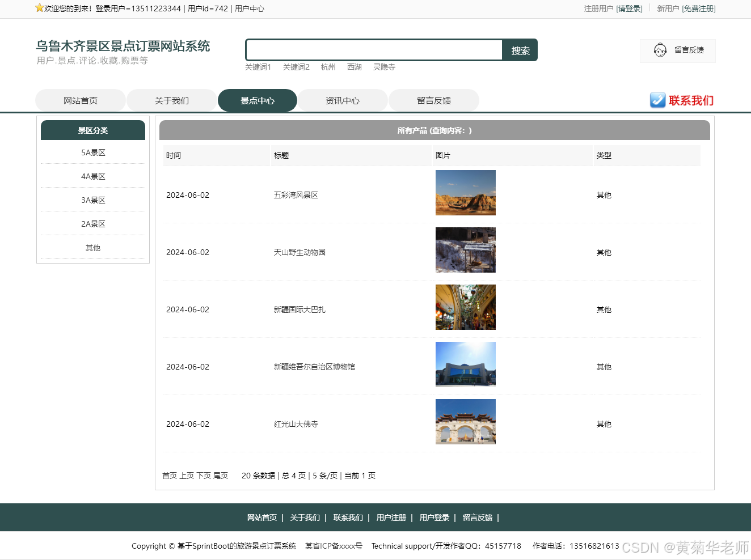Image resolution: width=751 pixels, height=560 pixels.
Task: Click the star icon beside the welcome message
Action: coord(39,8)
